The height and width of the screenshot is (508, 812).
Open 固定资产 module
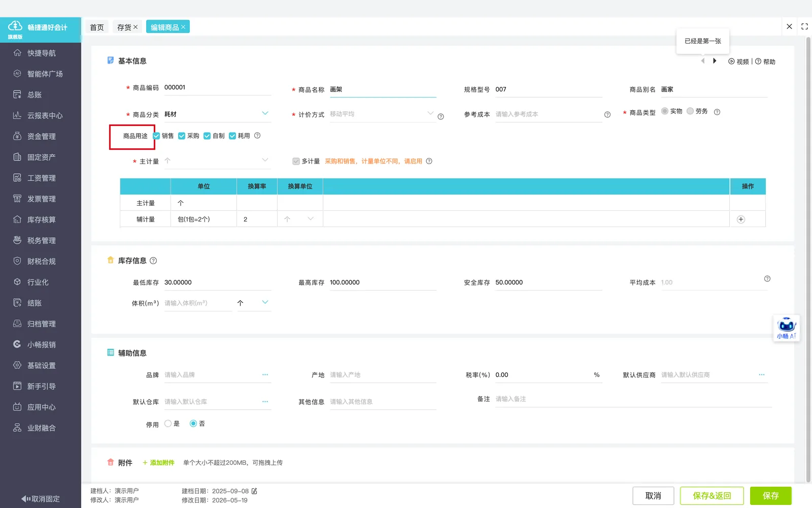coord(41,157)
